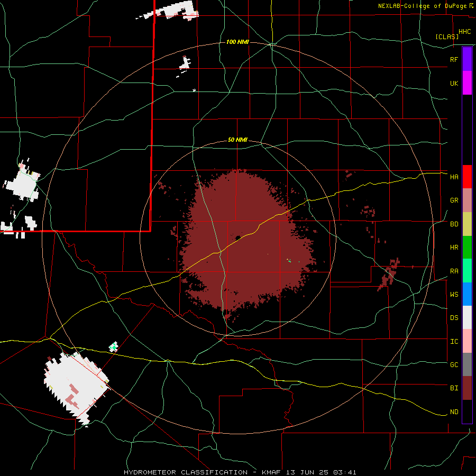The height and width of the screenshot is (476, 476).
Task: Click the gray GC legend swatch
Action: pos(467,364)
